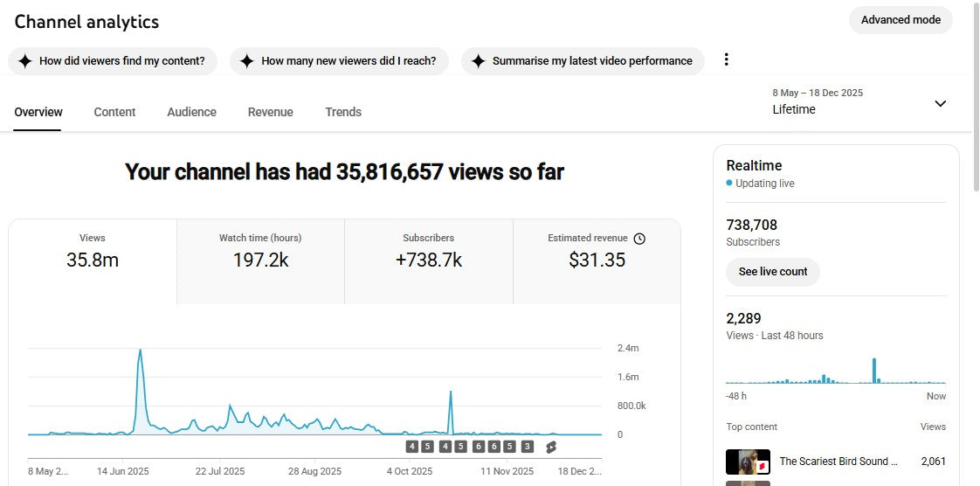Click the chevron arrow next to Lifetime
The image size is (980, 486).
[940, 103]
